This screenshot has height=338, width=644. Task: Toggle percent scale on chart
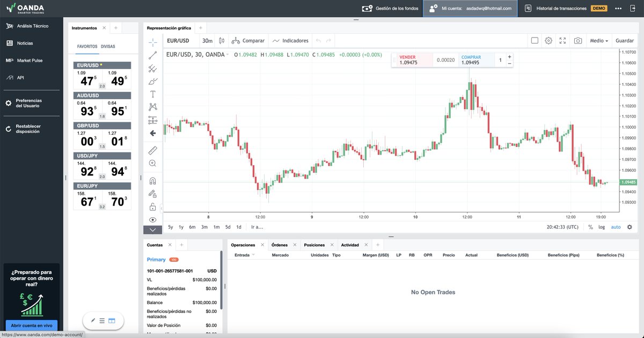(590, 227)
